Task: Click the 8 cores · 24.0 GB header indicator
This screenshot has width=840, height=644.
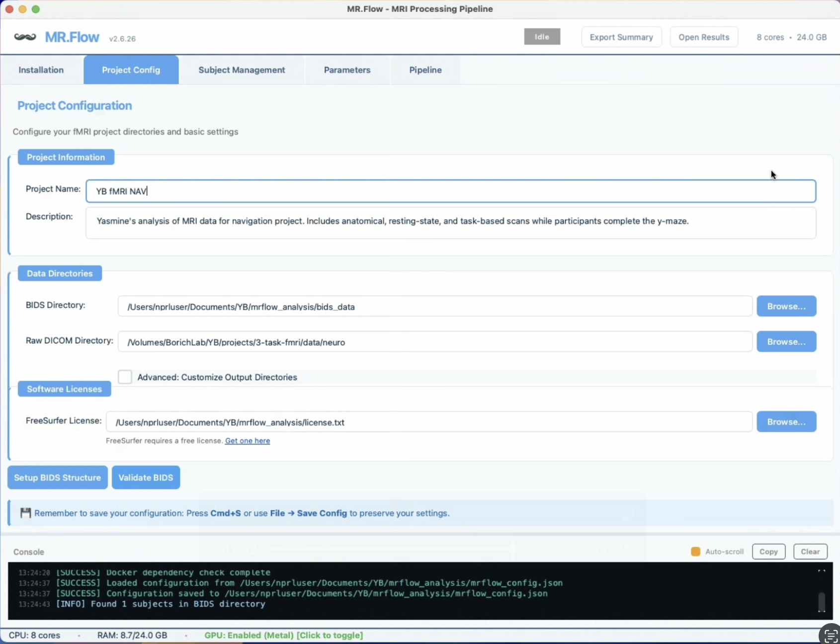Action: (791, 37)
